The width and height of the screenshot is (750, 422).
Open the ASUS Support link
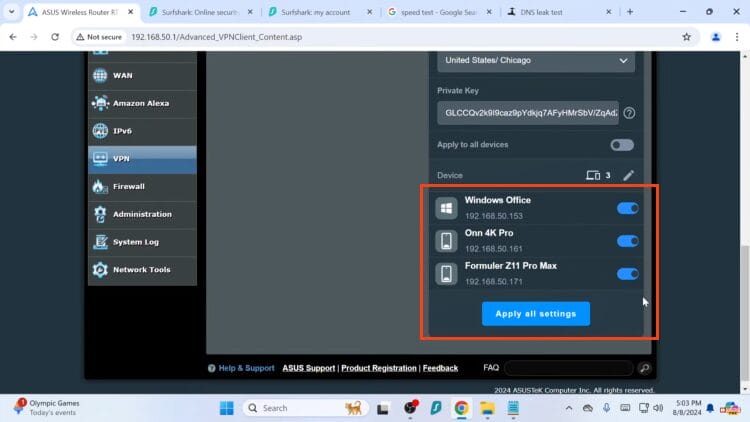click(x=309, y=368)
